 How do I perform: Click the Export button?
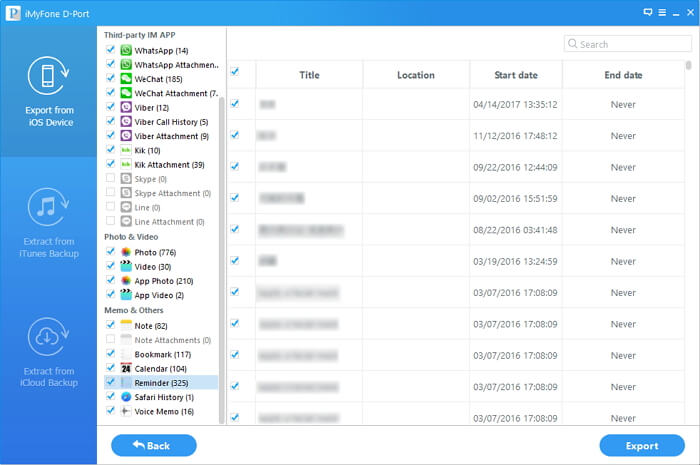642,445
